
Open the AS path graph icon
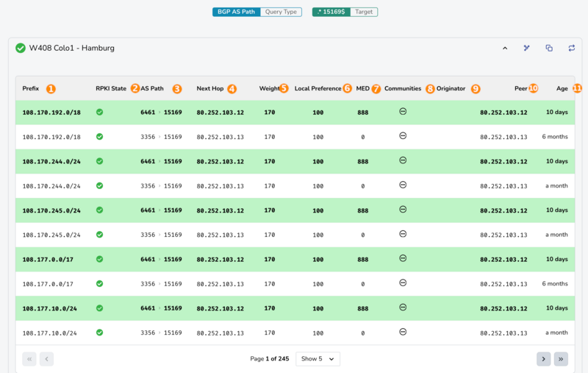pos(526,48)
